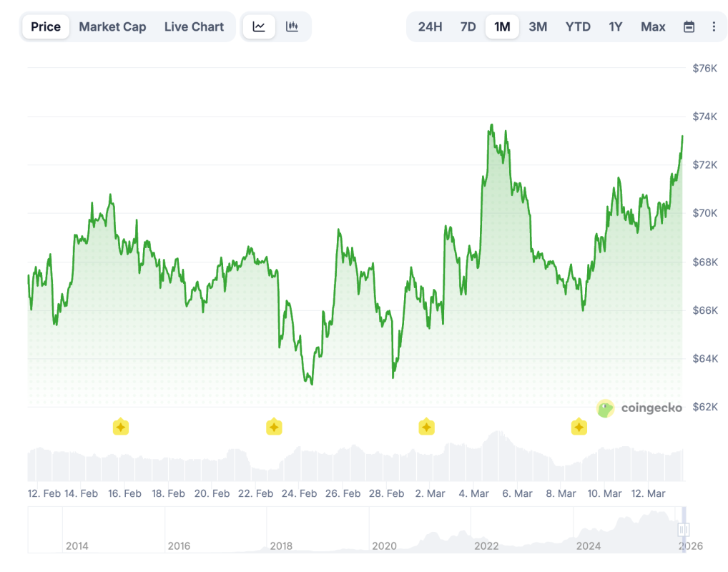728x572 pixels.
Task: Switch to Market Cap tab
Action: pos(112,26)
